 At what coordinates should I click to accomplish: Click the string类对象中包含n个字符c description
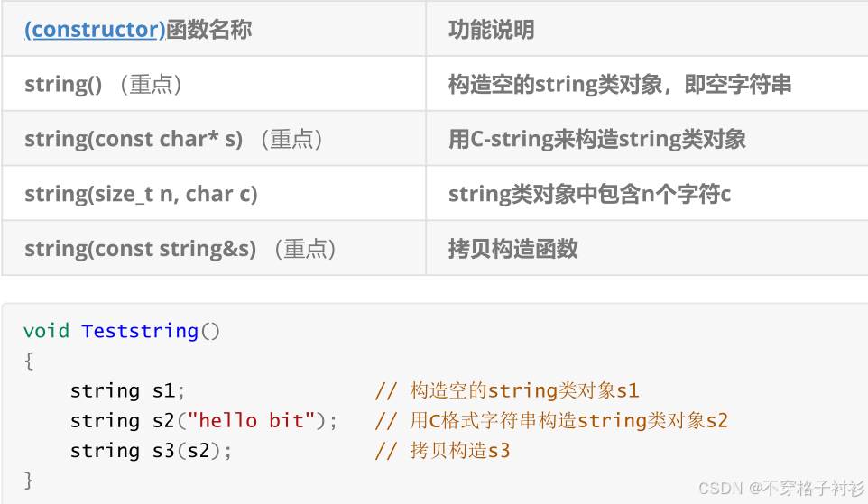click(x=589, y=194)
